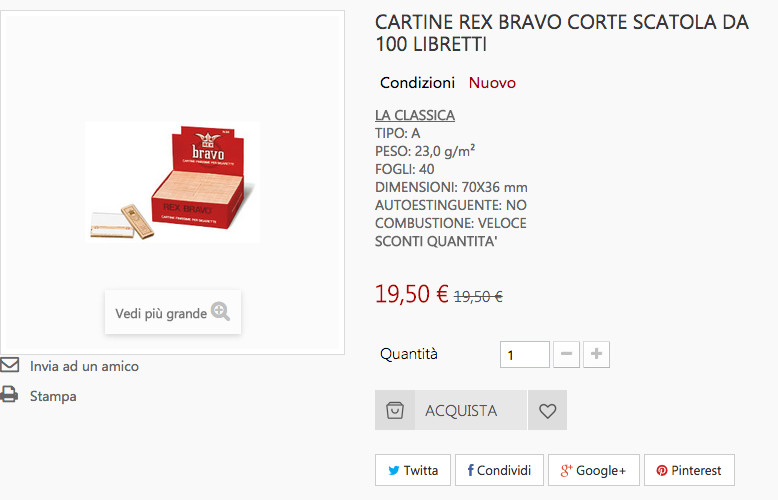
Task: Add product to wishlist heart icon
Action: (x=547, y=410)
